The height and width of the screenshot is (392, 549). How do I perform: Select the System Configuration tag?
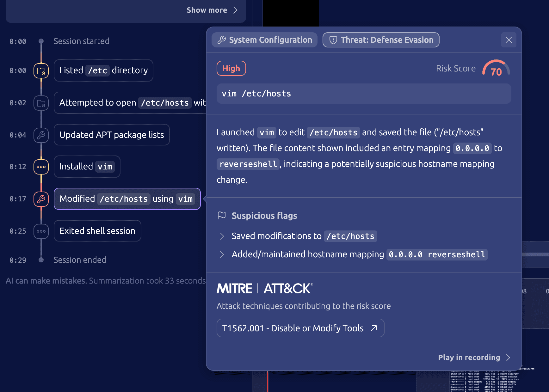[264, 40]
